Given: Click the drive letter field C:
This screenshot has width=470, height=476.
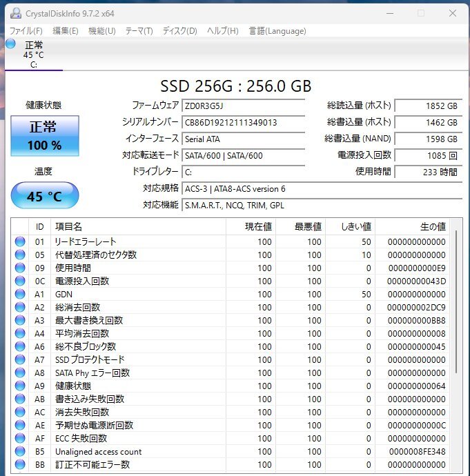Looking at the screenshot, I should pyautogui.click(x=243, y=172).
